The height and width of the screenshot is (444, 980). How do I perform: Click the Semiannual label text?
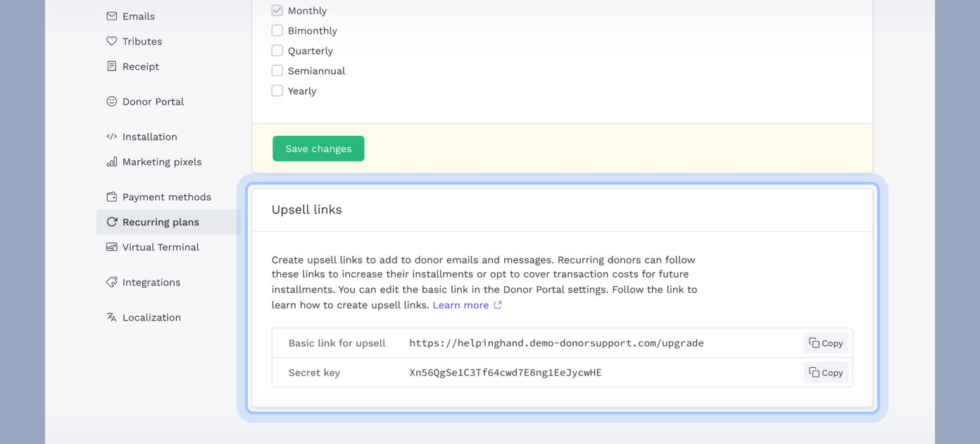pos(317,70)
